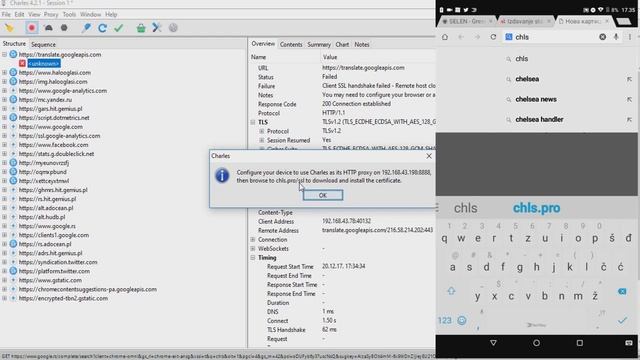Open the Proxy menu
Screen dimensions: 640x360
tap(51, 14)
